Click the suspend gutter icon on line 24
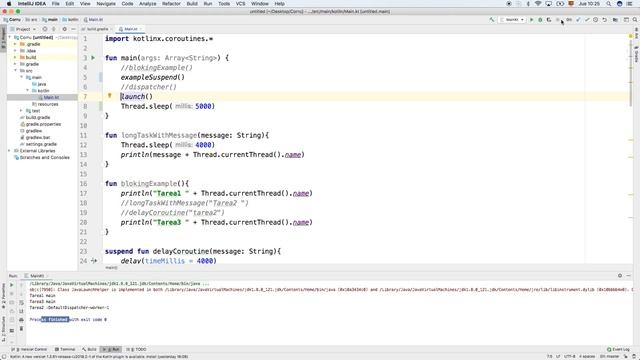This screenshot has height=360, width=640. [94, 260]
